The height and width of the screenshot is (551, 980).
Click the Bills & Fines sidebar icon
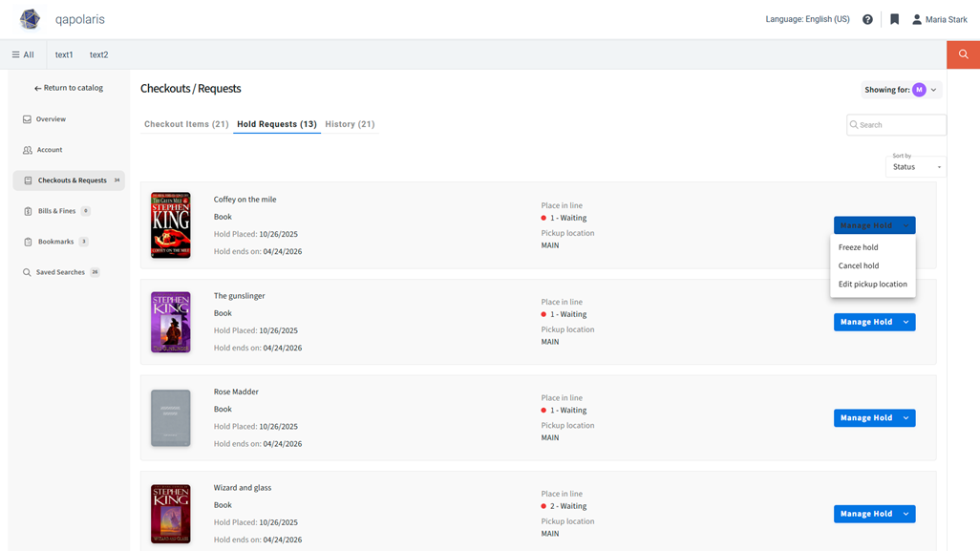point(28,211)
